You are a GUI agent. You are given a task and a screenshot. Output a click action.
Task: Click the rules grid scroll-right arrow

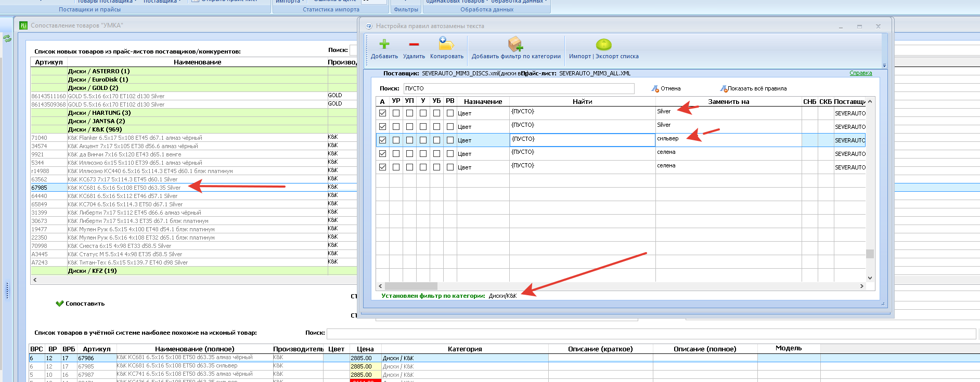point(861,286)
